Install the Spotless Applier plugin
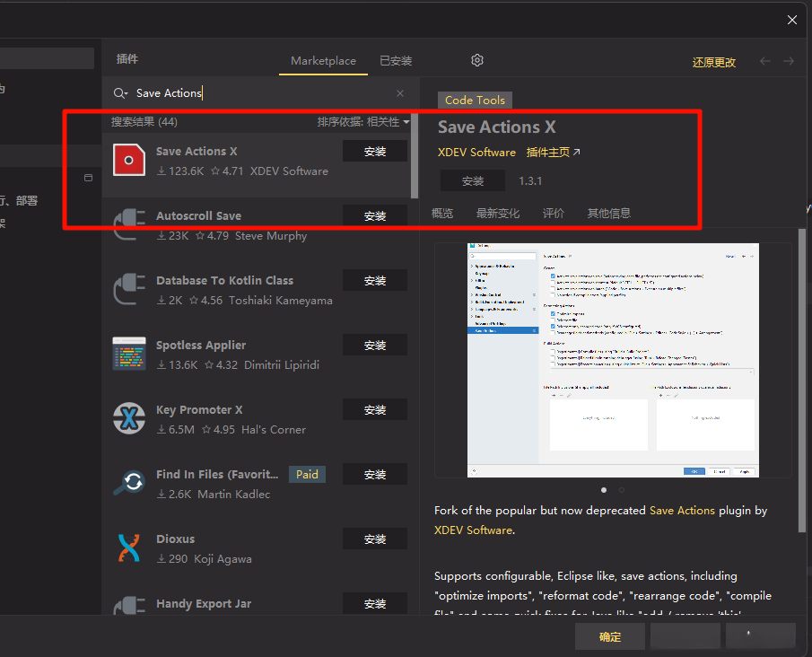The width and height of the screenshot is (812, 657). point(375,345)
